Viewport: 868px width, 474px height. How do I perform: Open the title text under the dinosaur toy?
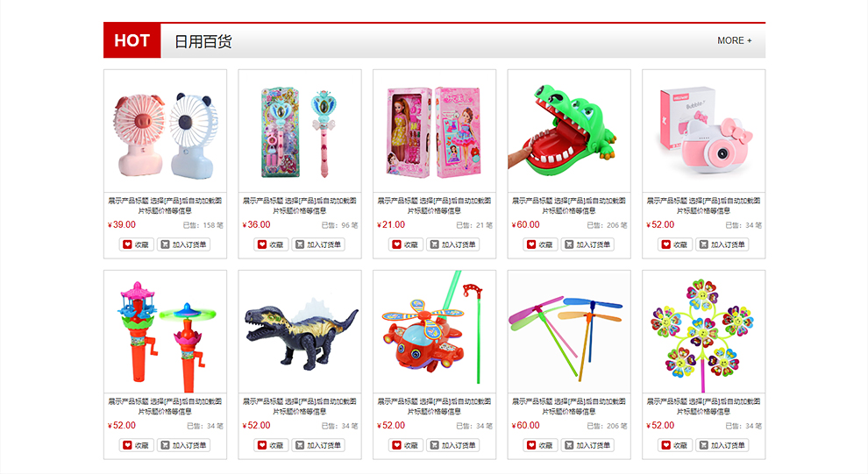(300, 407)
